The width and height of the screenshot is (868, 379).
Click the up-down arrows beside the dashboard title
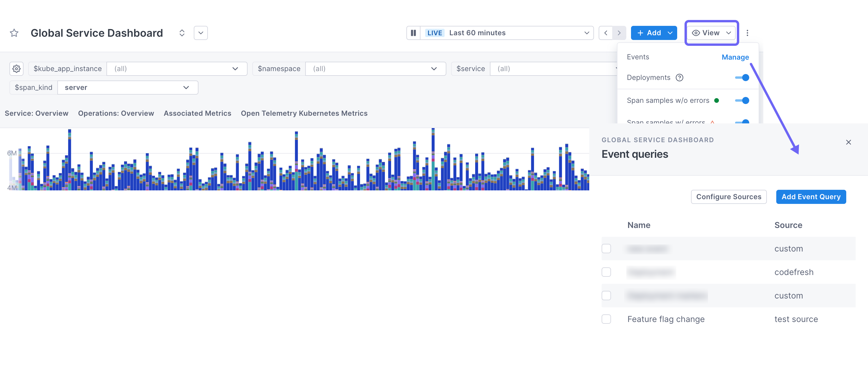coord(182,33)
